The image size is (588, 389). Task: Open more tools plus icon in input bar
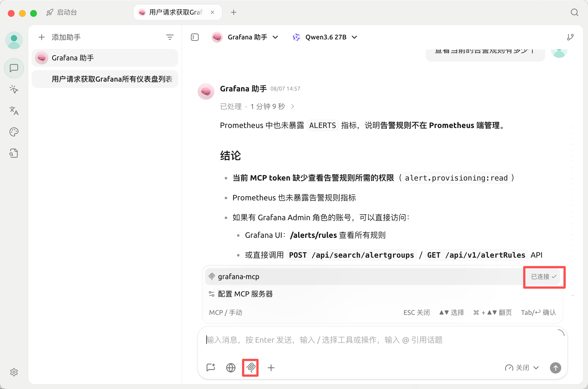(271, 367)
